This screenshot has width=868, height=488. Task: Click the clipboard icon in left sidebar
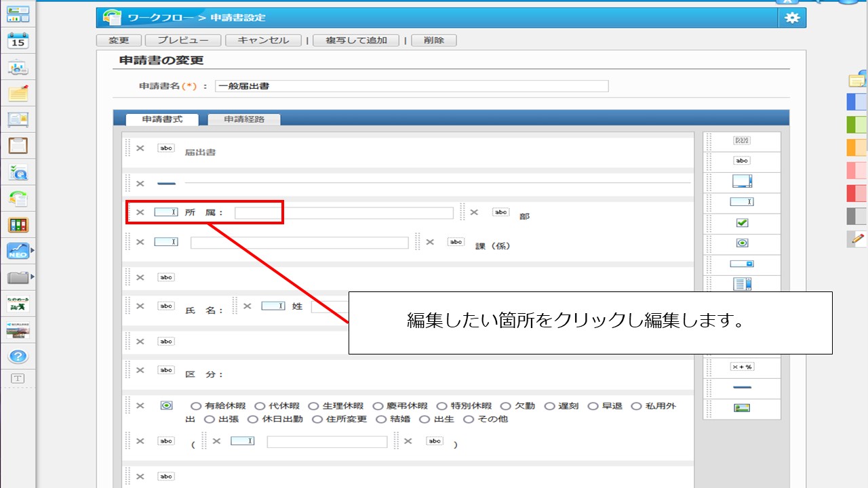point(18,145)
